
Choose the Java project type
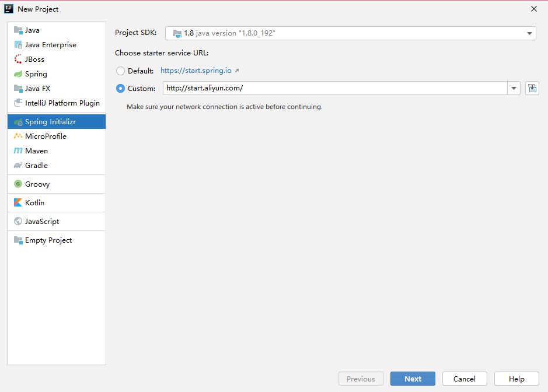[x=57, y=30]
